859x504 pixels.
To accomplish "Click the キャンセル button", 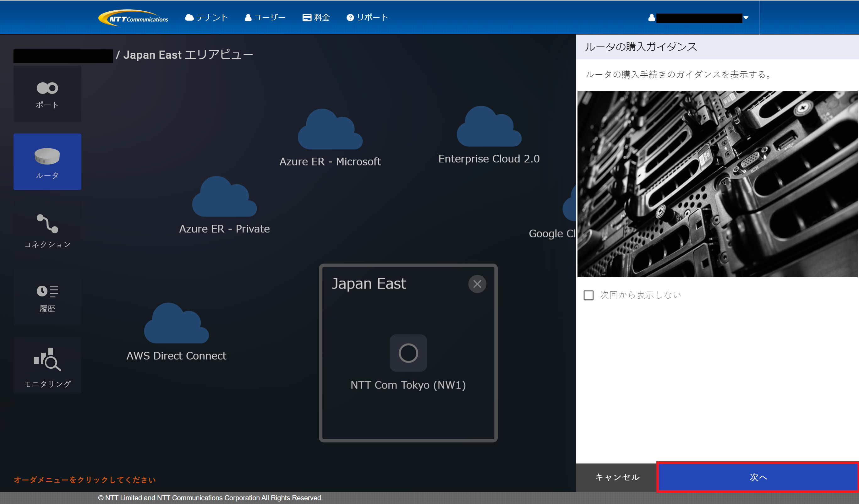I will (x=617, y=477).
